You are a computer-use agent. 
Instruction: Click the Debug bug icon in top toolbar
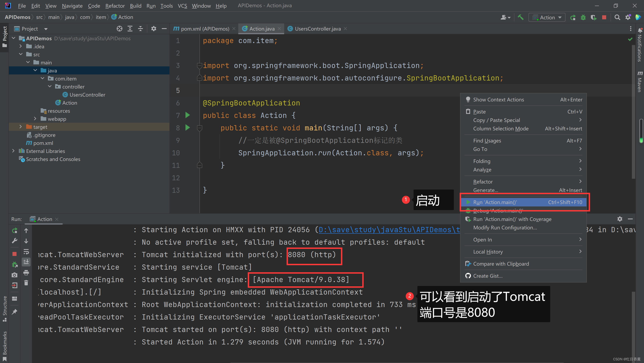[x=583, y=17]
